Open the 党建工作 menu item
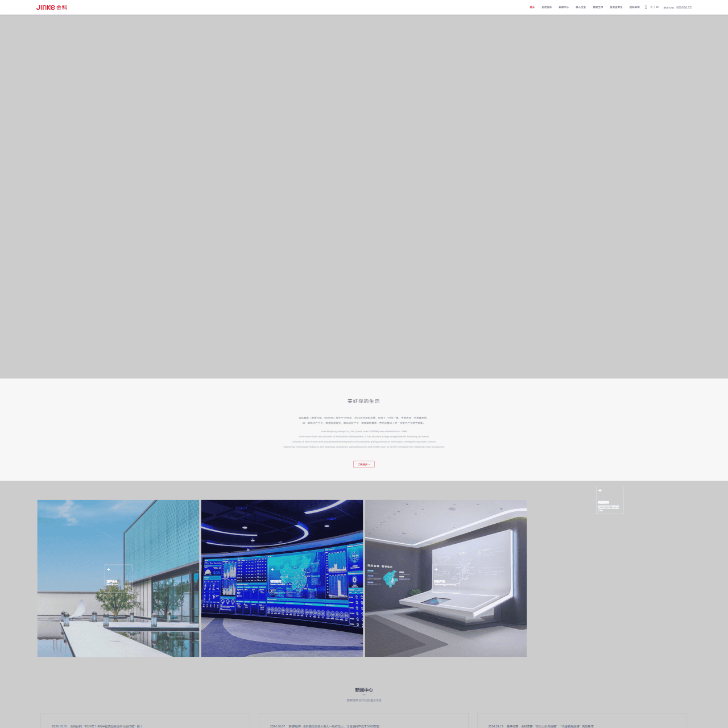728x728 pixels. (x=598, y=7)
